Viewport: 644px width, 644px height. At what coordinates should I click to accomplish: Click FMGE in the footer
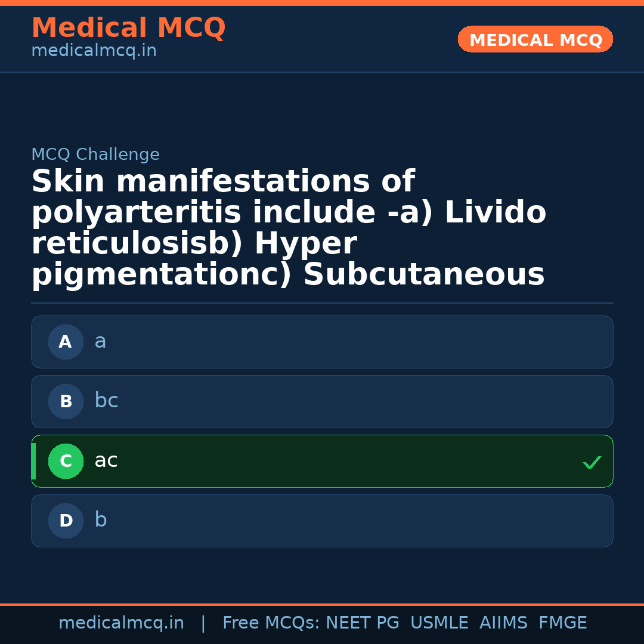[x=562, y=623]
